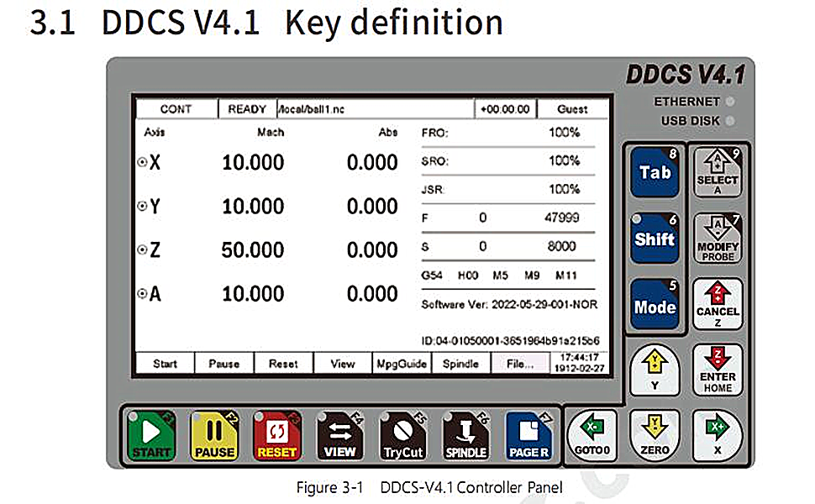This screenshot has height=504, width=815.
Task: Click the GOTO 0 X- arrow key
Action: coord(592,435)
